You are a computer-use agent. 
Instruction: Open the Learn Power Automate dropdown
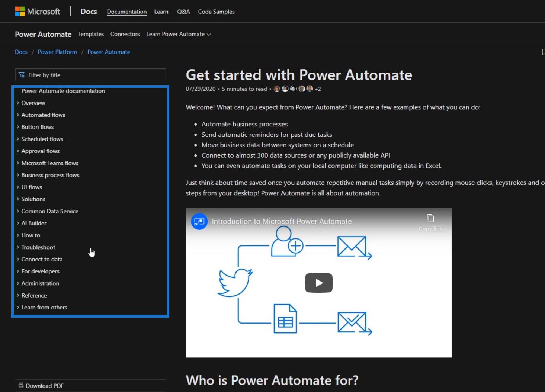pyautogui.click(x=179, y=34)
